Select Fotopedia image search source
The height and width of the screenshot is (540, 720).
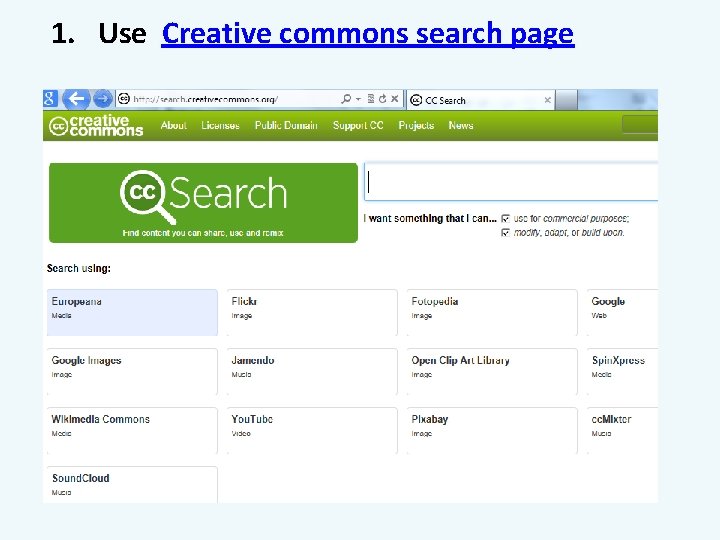click(492, 312)
